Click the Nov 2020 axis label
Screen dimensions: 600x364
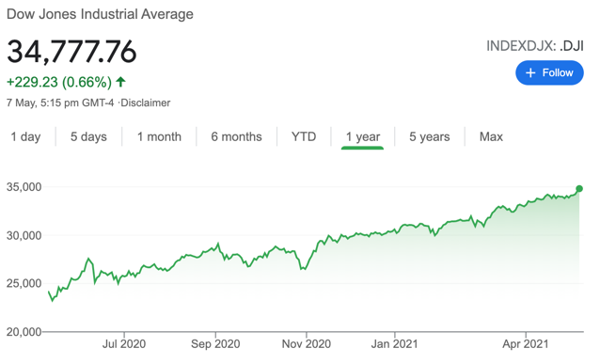[x=307, y=343]
